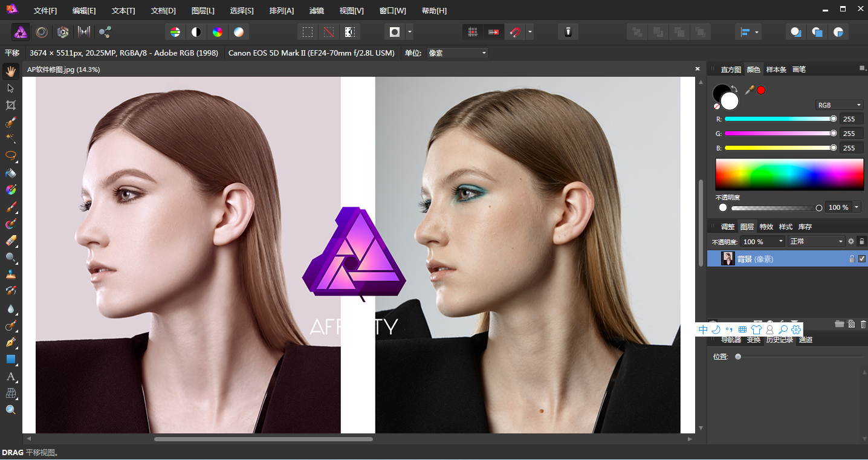Select the Zoom tool in the tools panel
Image resolution: width=868 pixels, height=460 pixels.
pos(11,410)
